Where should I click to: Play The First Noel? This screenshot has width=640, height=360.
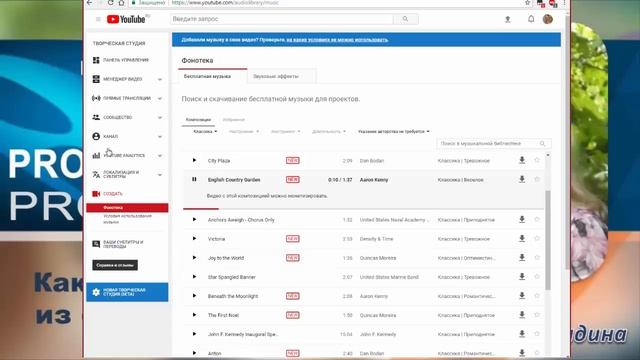[x=194, y=315]
